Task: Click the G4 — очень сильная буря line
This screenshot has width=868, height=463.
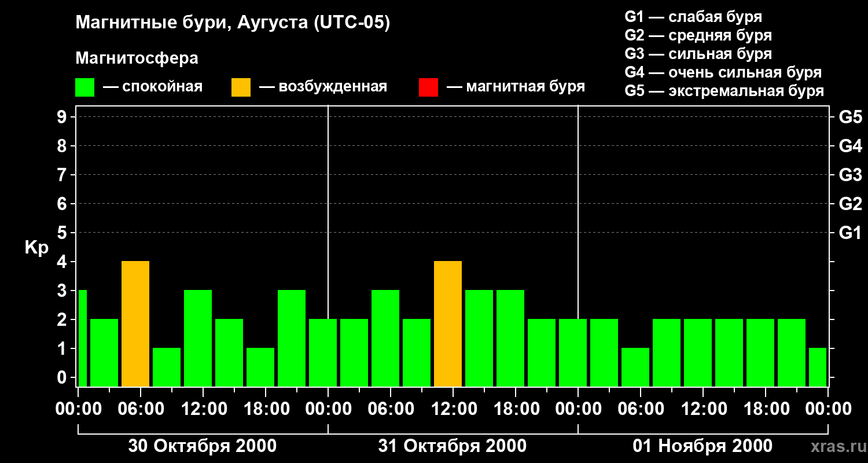Action: 723,72
